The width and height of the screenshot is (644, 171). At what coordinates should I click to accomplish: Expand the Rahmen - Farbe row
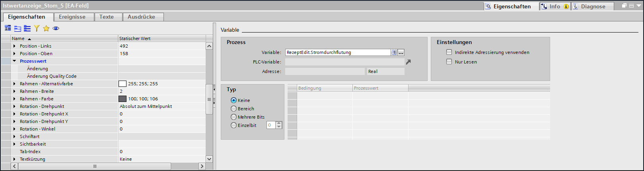(14, 99)
